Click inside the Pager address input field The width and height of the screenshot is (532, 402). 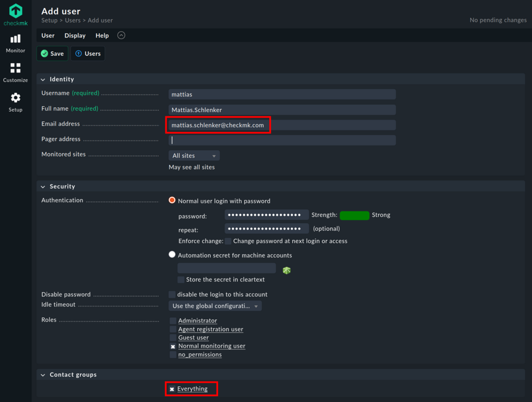pos(282,139)
